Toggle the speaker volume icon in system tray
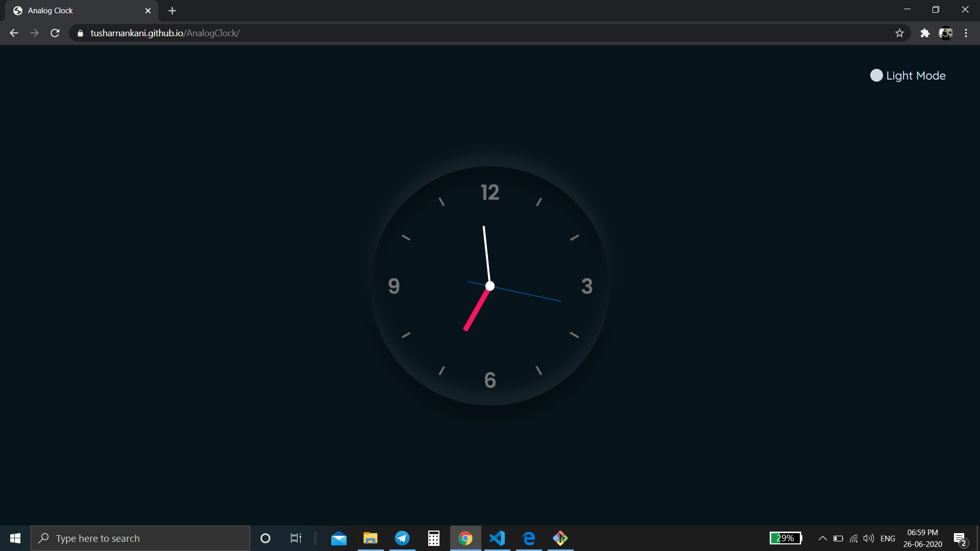This screenshot has height=551, width=980. pyautogui.click(x=869, y=538)
